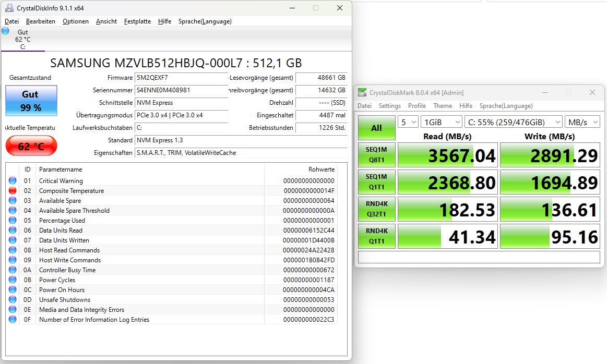Click the Eigenschaften field S.M.A.R.T., TRIM
607x364 pixels.
pos(241,153)
